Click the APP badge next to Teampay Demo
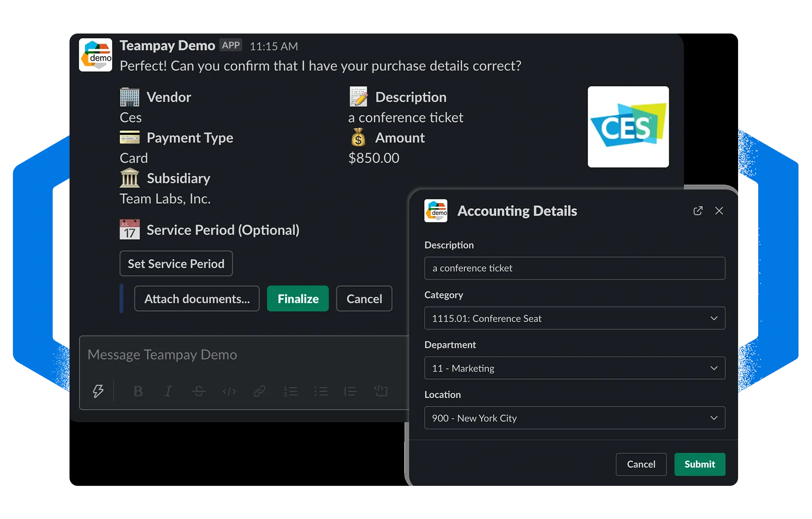The image size is (812, 519). (231, 45)
